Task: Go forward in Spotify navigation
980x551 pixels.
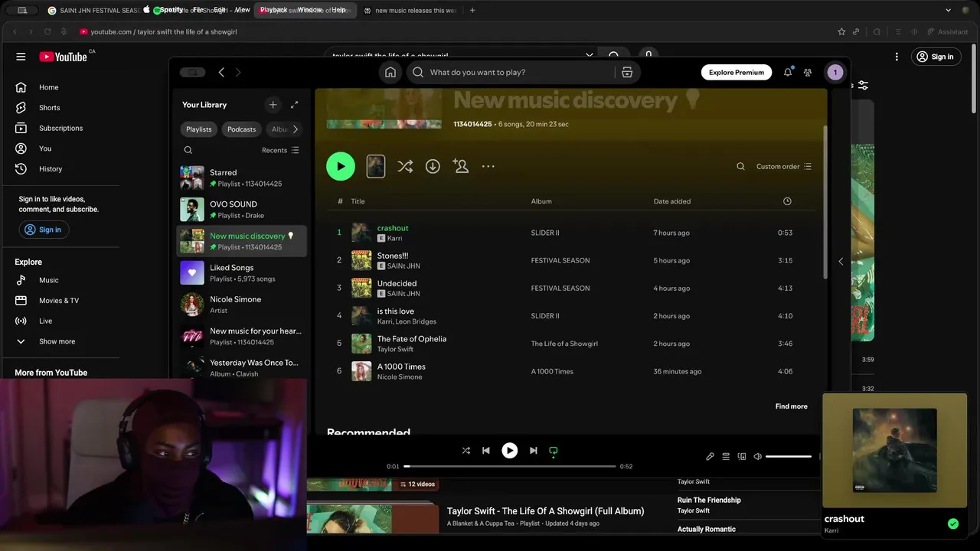Action: coord(238,72)
